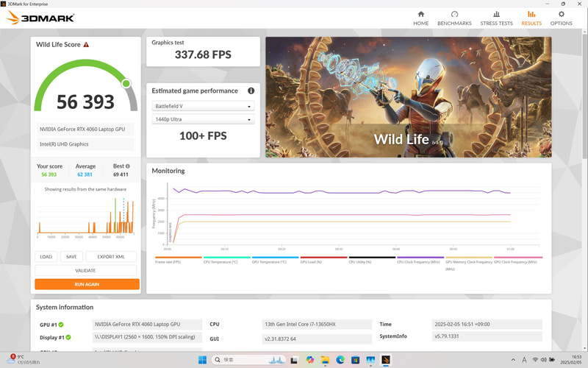Image resolution: width=588 pixels, height=368 pixels.
Task: Click the Display #1 green check icon
Action: click(68, 337)
